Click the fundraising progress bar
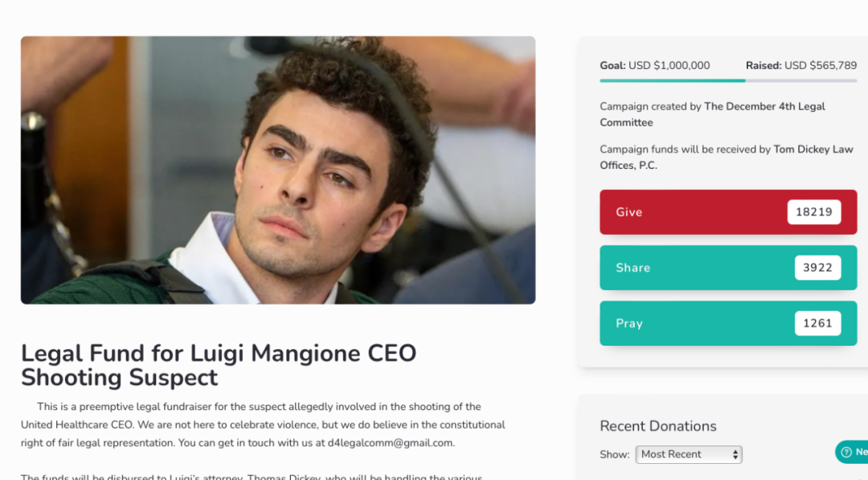Viewport: 868px width, 480px height. tap(728, 81)
